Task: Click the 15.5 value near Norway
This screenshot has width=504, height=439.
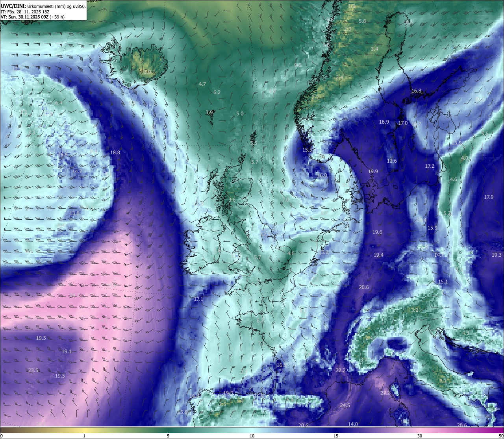Action: click(x=307, y=150)
